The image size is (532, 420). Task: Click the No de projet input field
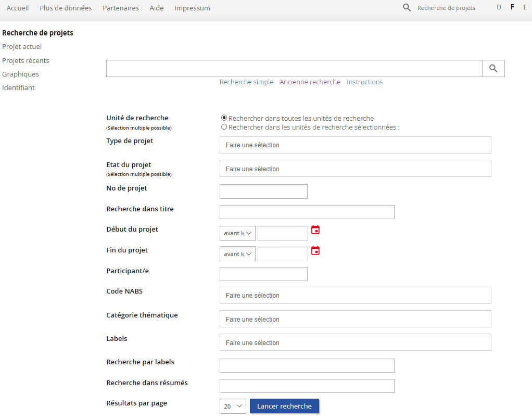(263, 192)
